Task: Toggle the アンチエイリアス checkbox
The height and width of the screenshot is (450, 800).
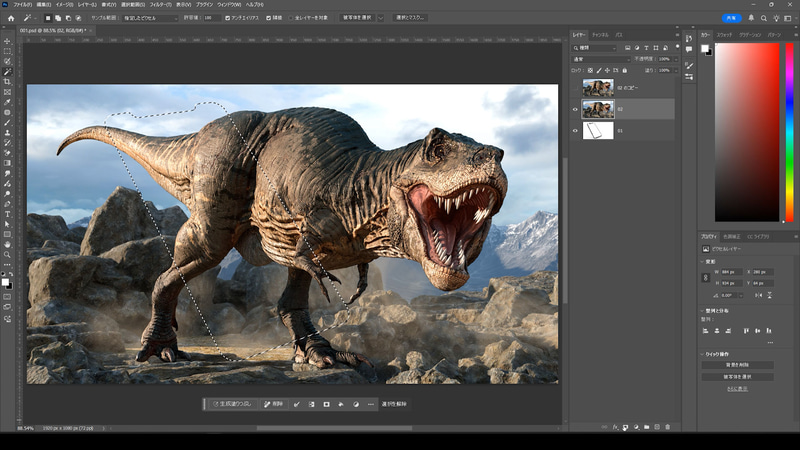Action: (x=228, y=17)
